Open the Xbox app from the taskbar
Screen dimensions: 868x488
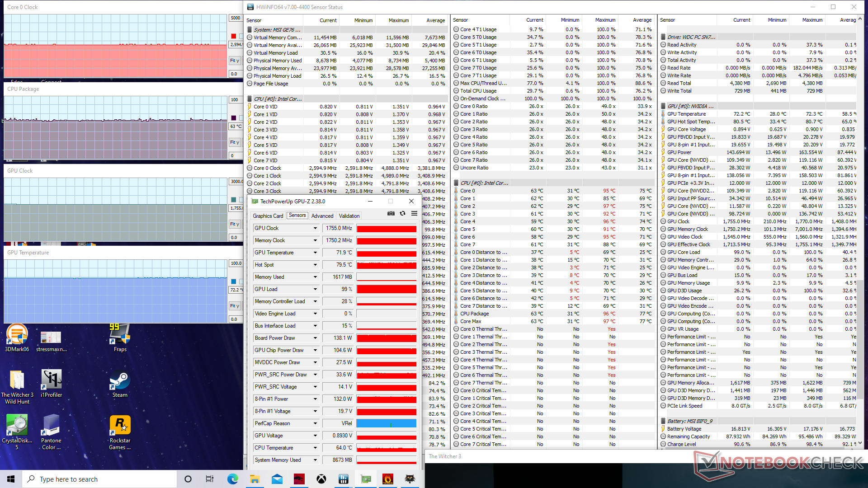(321, 479)
